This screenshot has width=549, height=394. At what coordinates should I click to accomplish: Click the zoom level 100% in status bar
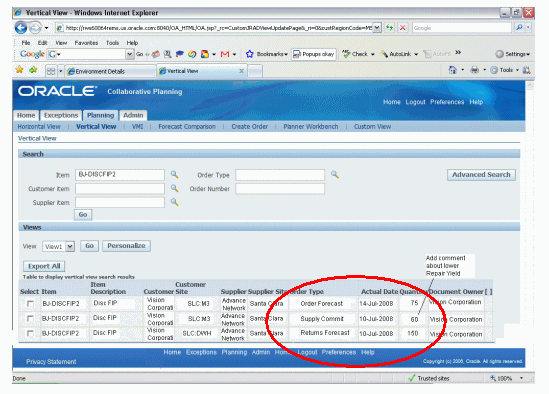pyautogui.click(x=504, y=378)
